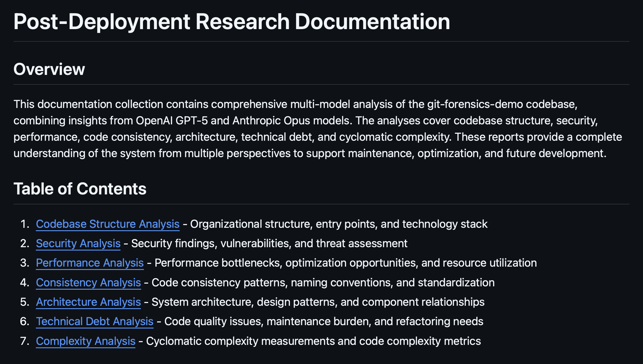
Task: Click the 'vulnerabilities, and threat assessment' description
Action: click(x=314, y=243)
